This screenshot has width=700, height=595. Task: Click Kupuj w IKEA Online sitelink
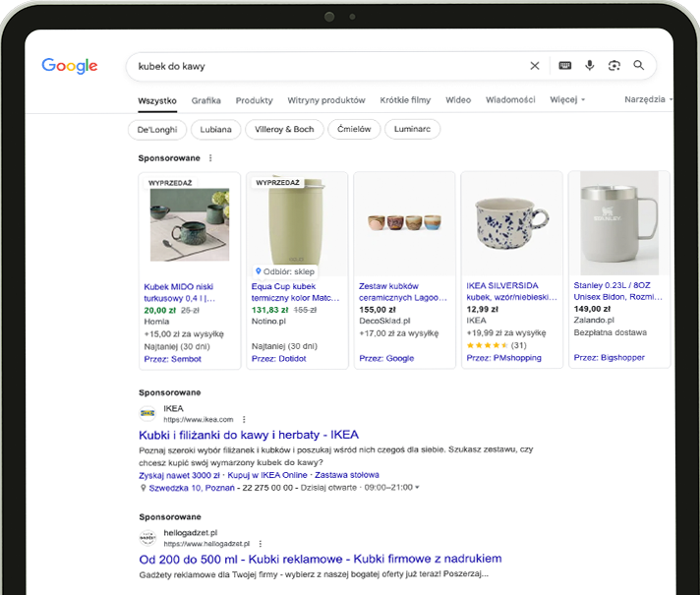point(267,475)
